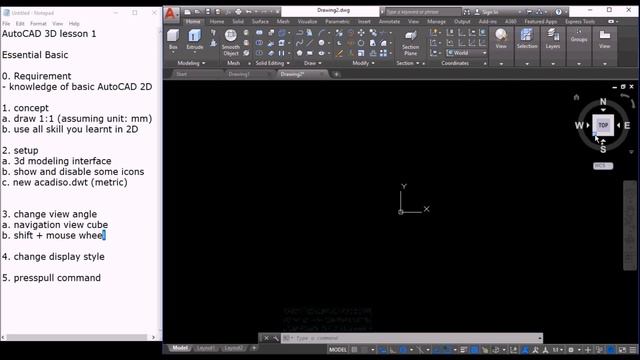Click the Notepad horizontal scrollbar

[x=77, y=337]
